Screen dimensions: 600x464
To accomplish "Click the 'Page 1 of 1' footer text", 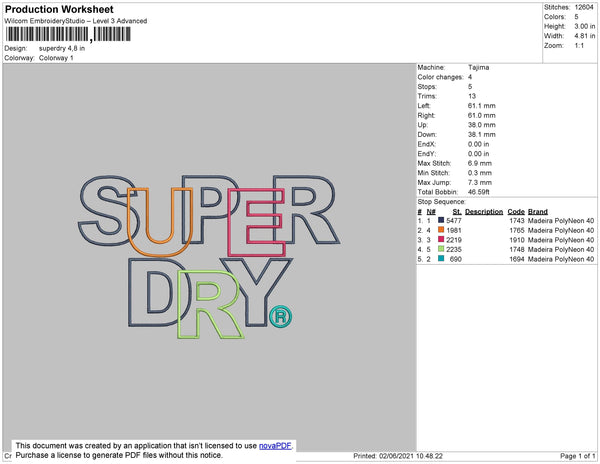I will click(x=578, y=456).
